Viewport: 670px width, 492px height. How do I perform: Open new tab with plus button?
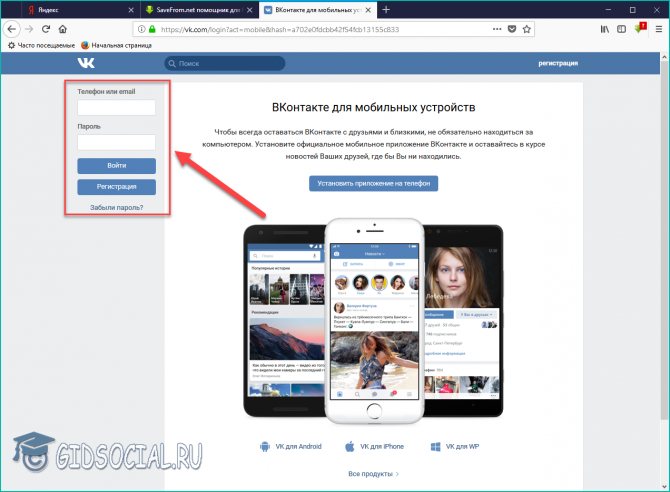point(386,9)
